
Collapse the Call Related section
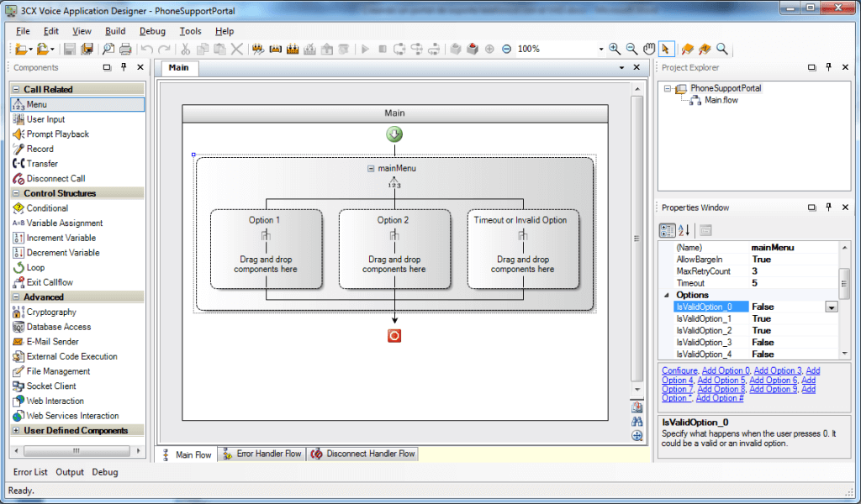[16, 89]
